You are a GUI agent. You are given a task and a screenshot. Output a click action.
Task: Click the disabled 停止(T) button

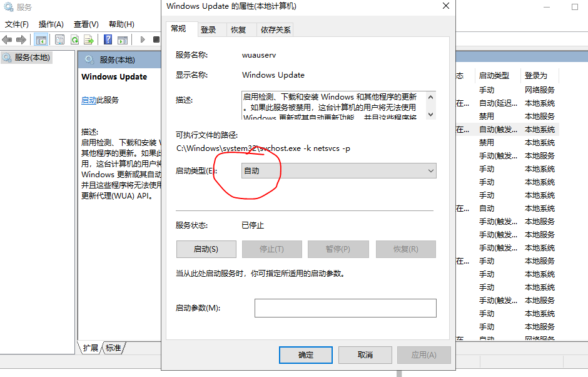tap(272, 249)
